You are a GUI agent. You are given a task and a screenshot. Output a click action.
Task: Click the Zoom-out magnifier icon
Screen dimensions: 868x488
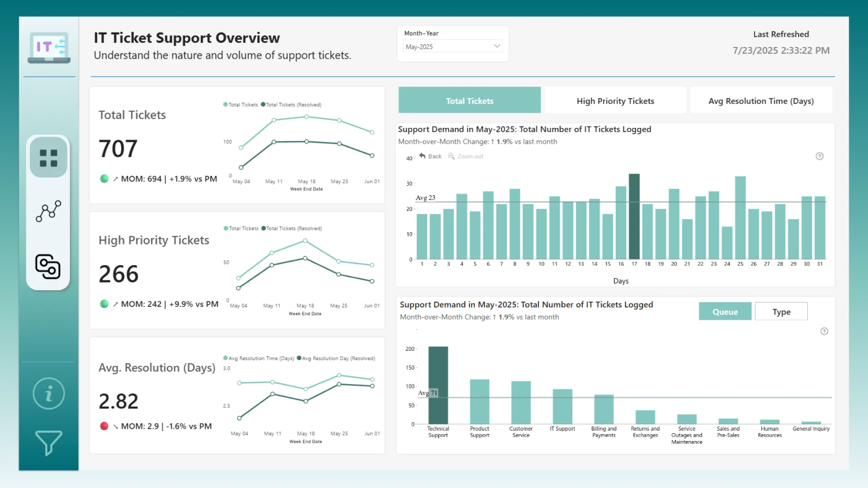click(451, 156)
